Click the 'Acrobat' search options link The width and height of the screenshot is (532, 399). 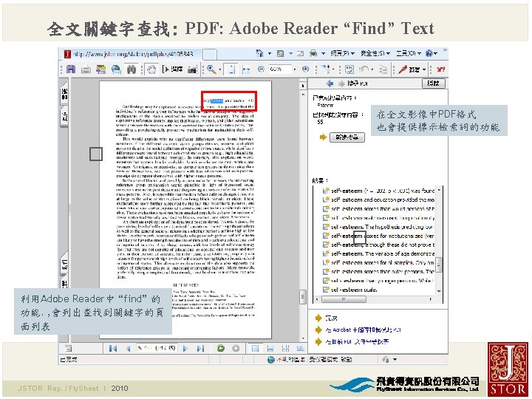363,330
